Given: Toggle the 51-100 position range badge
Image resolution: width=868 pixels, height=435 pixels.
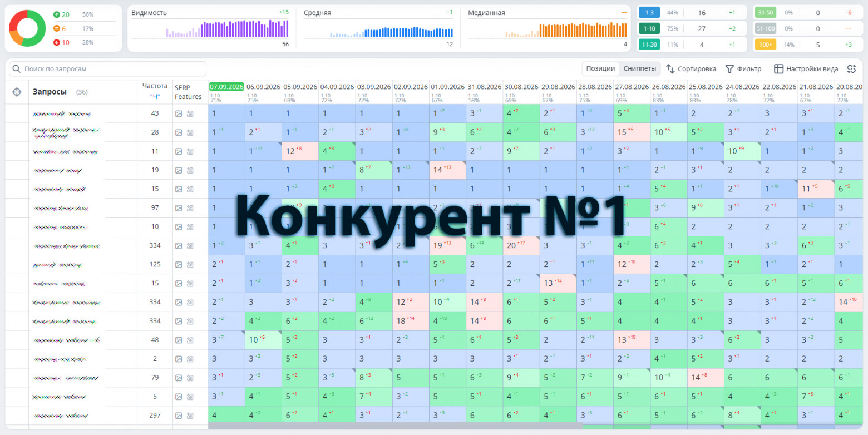Looking at the screenshot, I should [766, 28].
